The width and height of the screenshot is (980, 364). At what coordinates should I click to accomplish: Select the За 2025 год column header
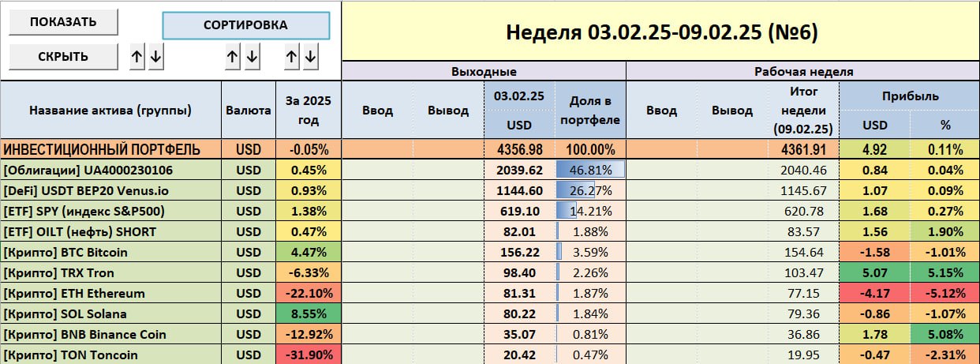309,111
